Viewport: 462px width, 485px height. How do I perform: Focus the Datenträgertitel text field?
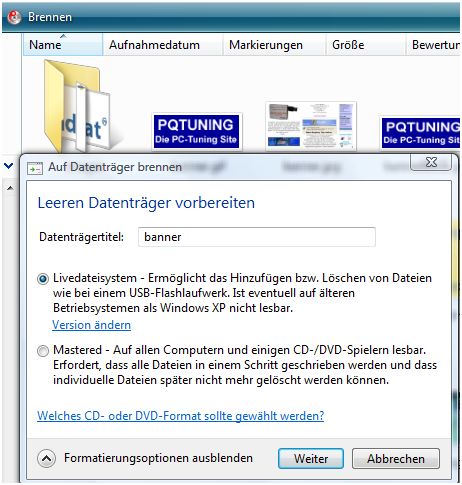tap(257, 237)
